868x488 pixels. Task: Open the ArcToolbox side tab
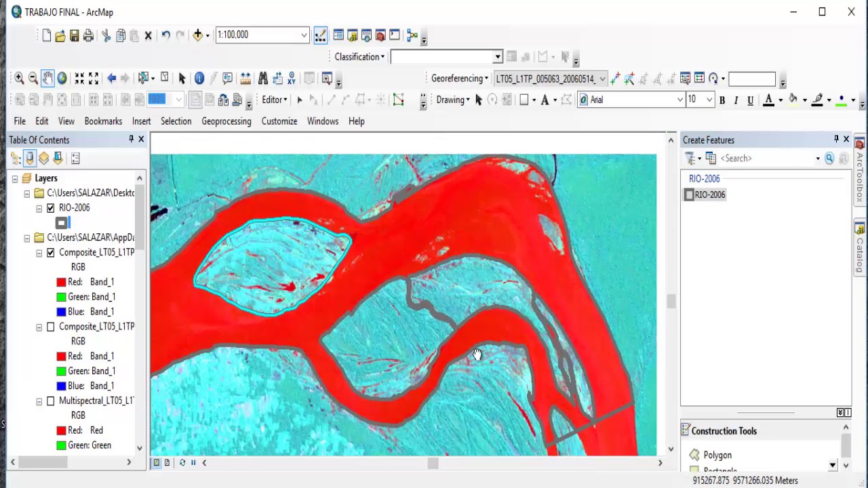click(x=859, y=171)
